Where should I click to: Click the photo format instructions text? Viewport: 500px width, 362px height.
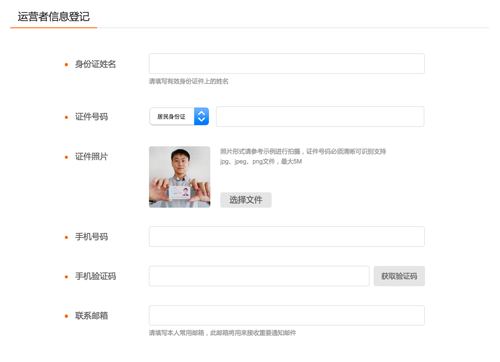pos(303,156)
